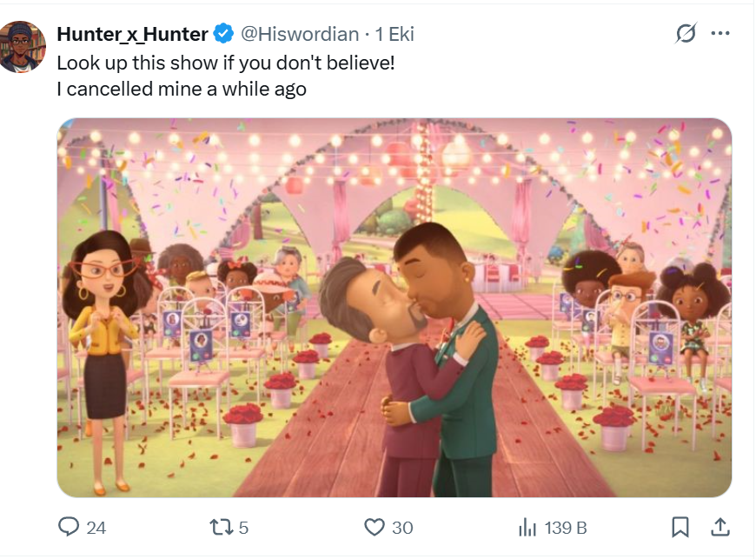Viewport: 756px width, 559px height.
Task: Click the share upload arrow icon
Action: [720, 527]
